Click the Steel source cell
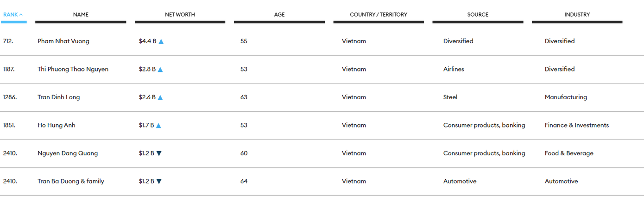The image size is (644, 198). (x=450, y=97)
